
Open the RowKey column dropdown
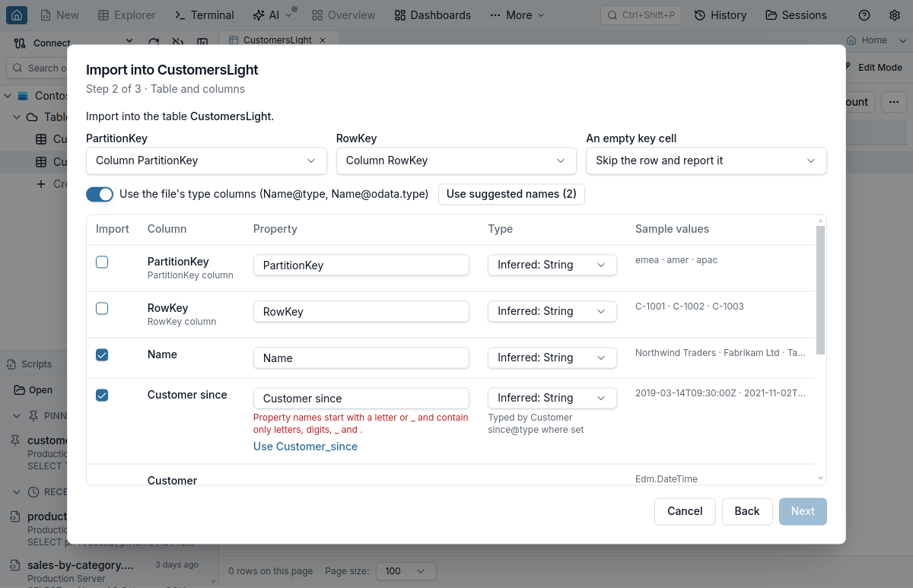(456, 161)
